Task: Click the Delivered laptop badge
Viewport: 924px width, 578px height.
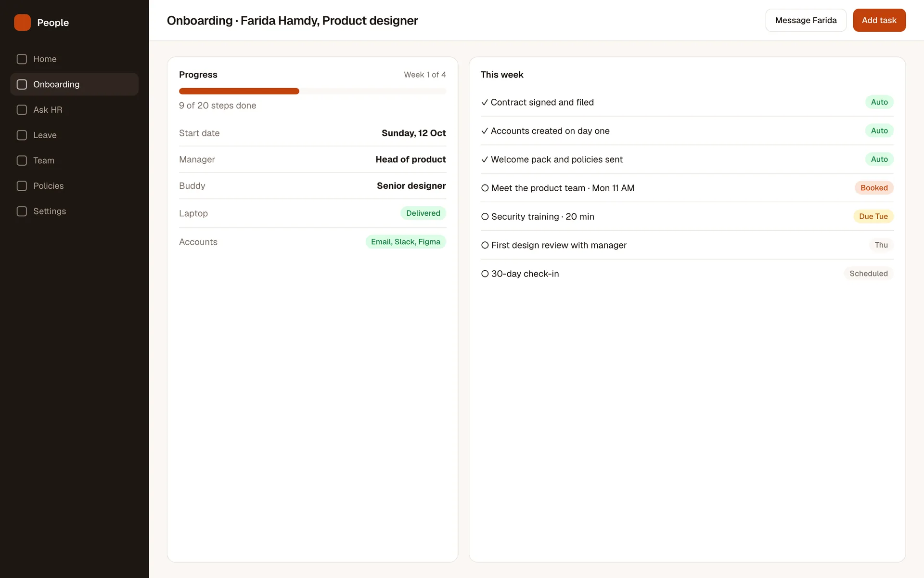Action: click(423, 213)
